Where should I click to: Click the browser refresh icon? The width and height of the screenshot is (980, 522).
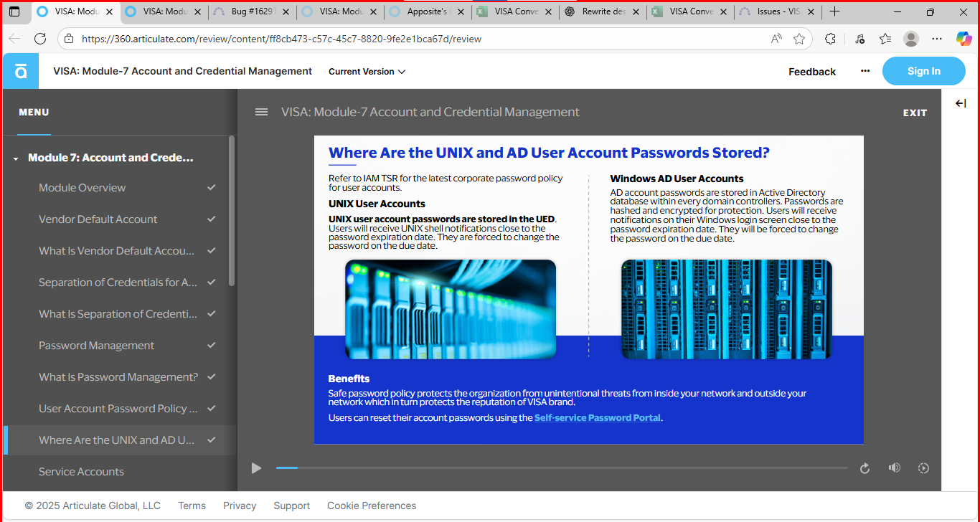(x=40, y=39)
